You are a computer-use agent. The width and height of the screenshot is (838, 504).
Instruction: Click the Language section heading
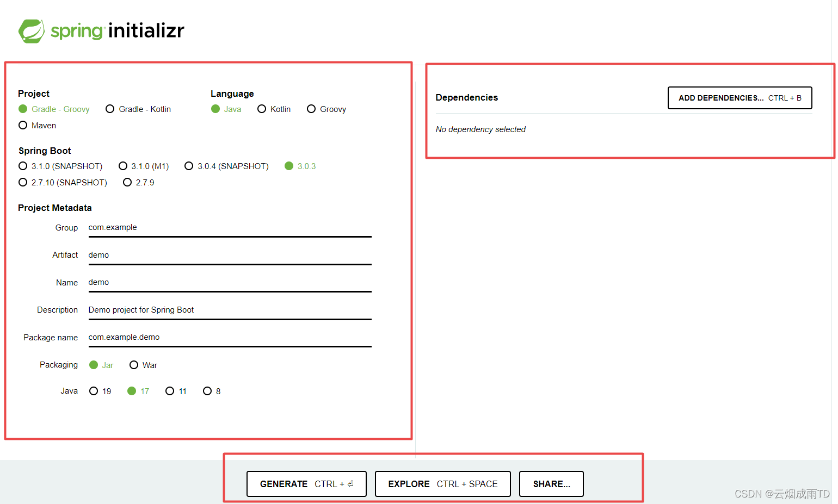pos(232,94)
